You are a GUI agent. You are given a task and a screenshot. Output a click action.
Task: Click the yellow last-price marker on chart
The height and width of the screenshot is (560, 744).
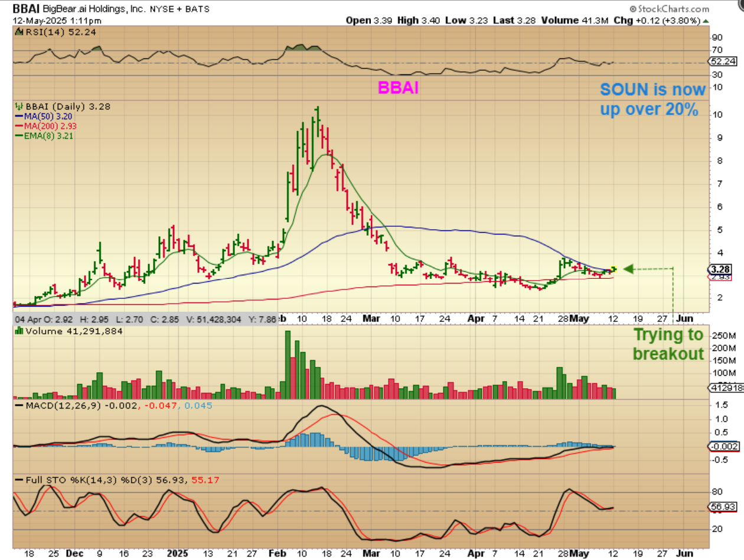click(x=614, y=269)
